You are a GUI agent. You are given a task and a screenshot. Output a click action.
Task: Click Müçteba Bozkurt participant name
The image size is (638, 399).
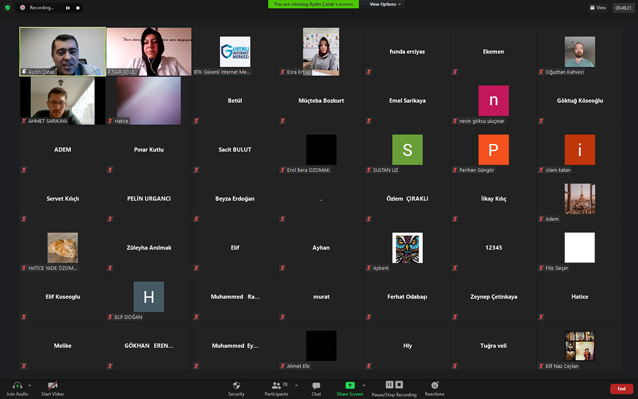(321, 100)
